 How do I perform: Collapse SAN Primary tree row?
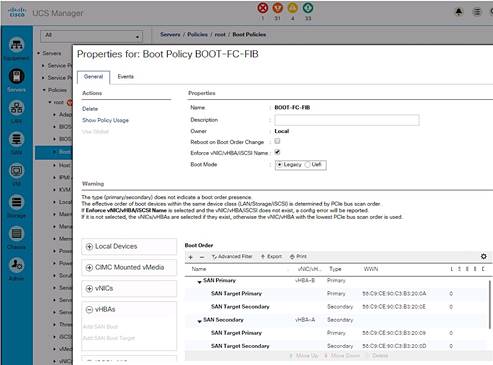[199, 282]
